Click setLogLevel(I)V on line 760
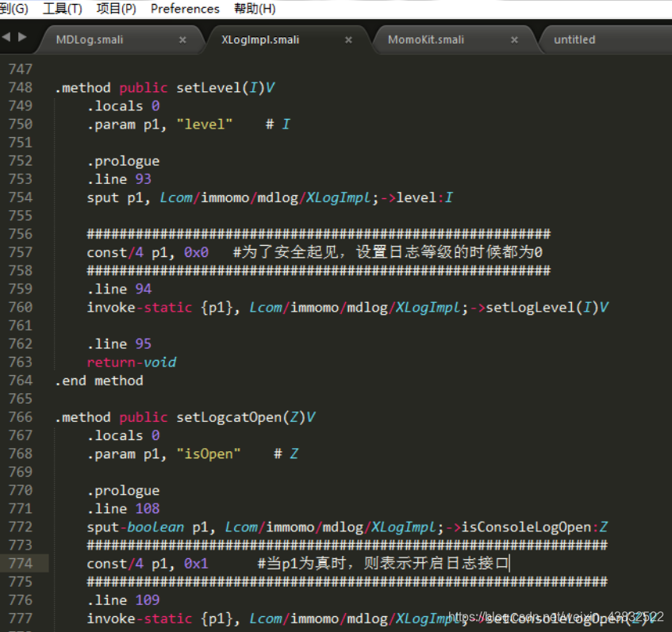This screenshot has width=672, height=632. coord(547,308)
